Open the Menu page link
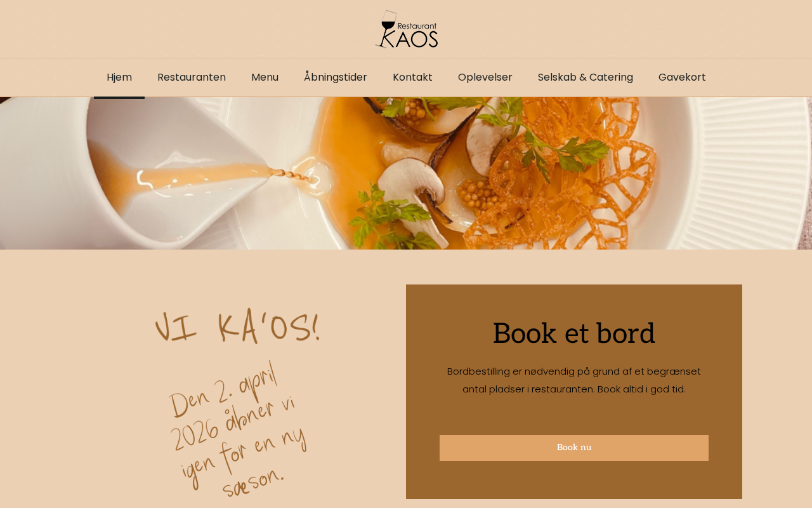 coord(265,77)
